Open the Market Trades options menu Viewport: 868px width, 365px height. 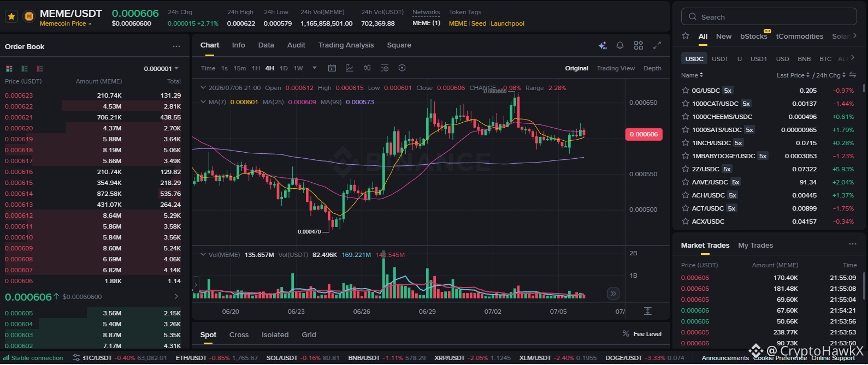click(853, 244)
